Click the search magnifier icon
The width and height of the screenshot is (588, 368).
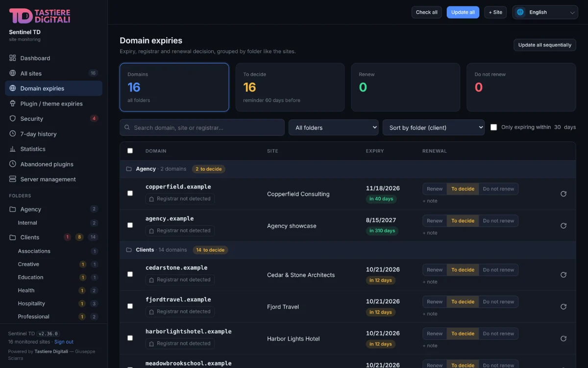tap(127, 128)
